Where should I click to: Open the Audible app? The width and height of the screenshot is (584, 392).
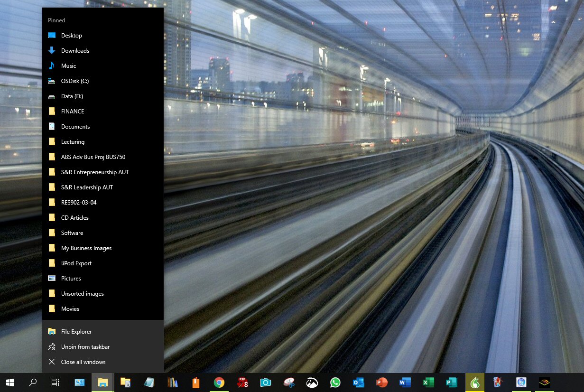pyautogui.click(x=544, y=383)
